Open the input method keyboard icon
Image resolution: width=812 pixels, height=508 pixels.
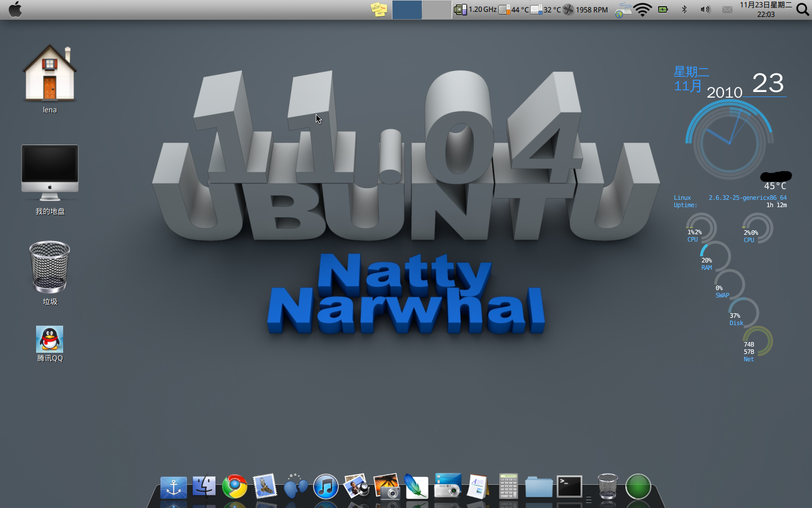pyautogui.click(x=623, y=10)
